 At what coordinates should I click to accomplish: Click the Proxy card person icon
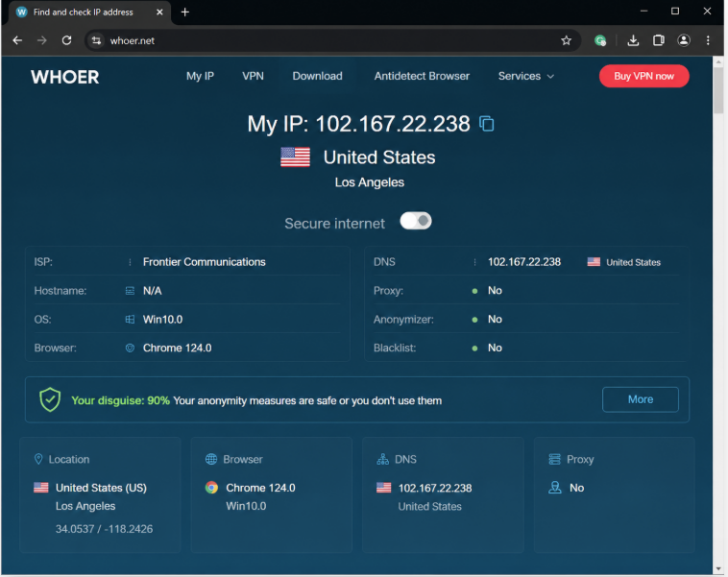pyautogui.click(x=555, y=488)
